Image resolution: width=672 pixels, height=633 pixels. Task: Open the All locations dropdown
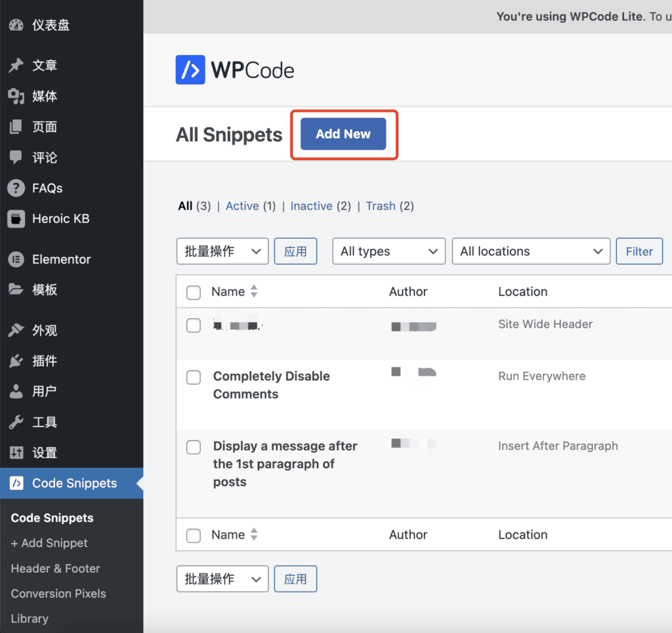click(531, 251)
